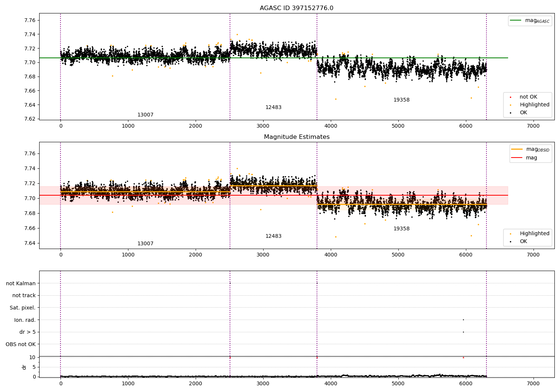Select the mag OBSID legend entry in middle plot
This screenshot has height=392, width=560.
click(x=531, y=149)
